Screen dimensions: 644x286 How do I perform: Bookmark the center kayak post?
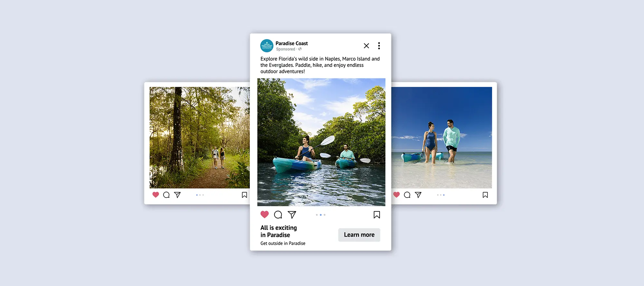coord(377,215)
